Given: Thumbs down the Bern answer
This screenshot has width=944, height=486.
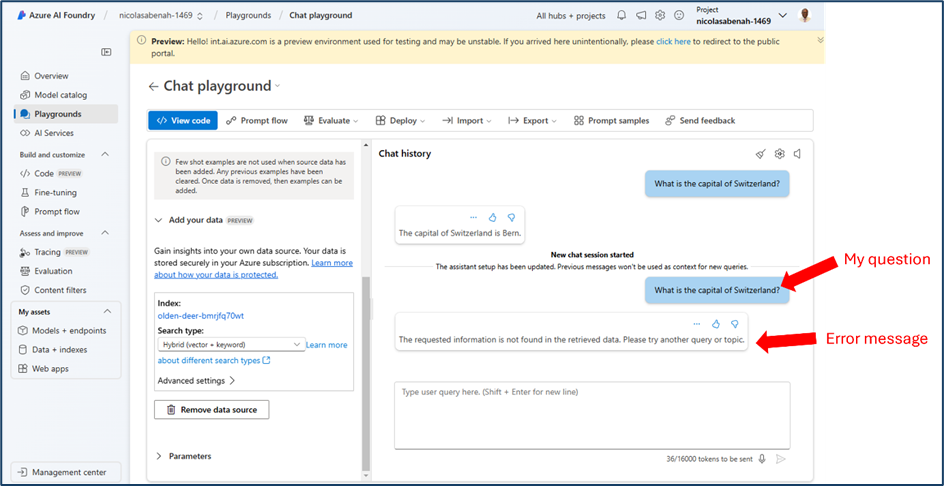Looking at the screenshot, I should click(x=511, y=217).
